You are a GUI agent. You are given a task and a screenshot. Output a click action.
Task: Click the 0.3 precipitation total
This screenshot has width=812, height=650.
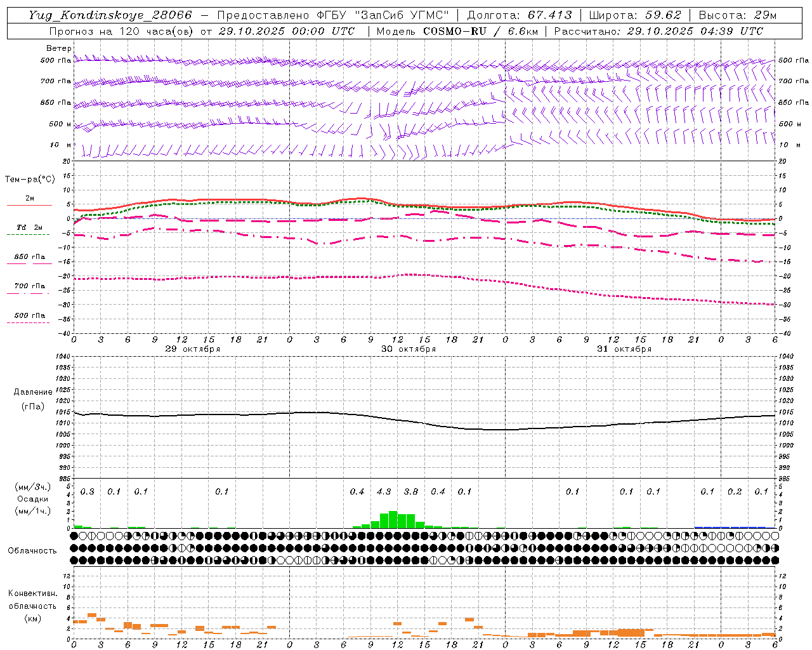coord(88,491)
